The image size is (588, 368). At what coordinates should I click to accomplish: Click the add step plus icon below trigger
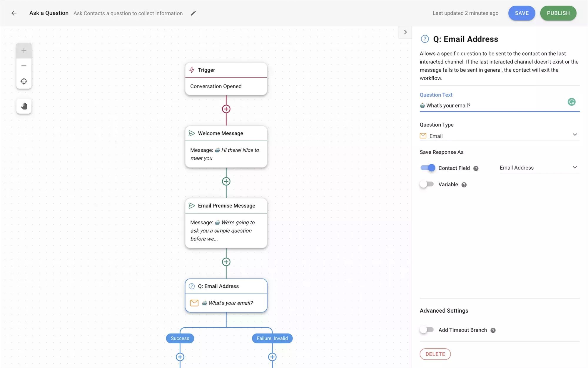(225, 109)
